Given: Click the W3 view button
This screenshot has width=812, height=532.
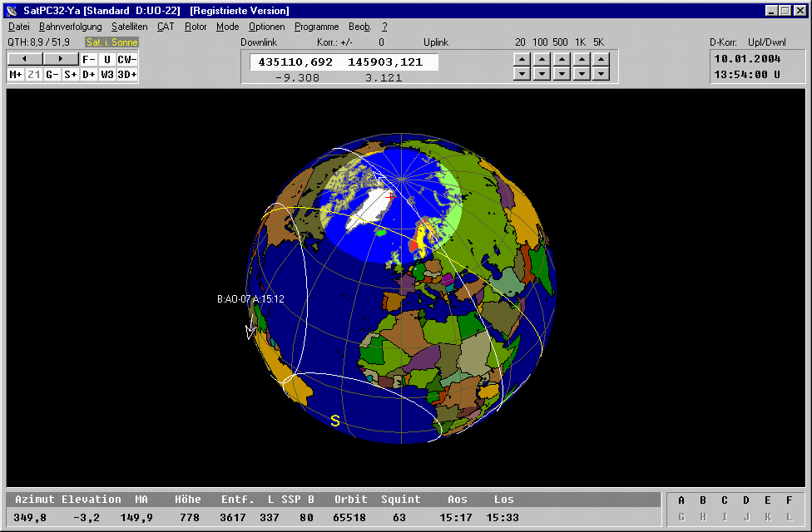Looking at the screenshot, I should click(x=107, y=75).
